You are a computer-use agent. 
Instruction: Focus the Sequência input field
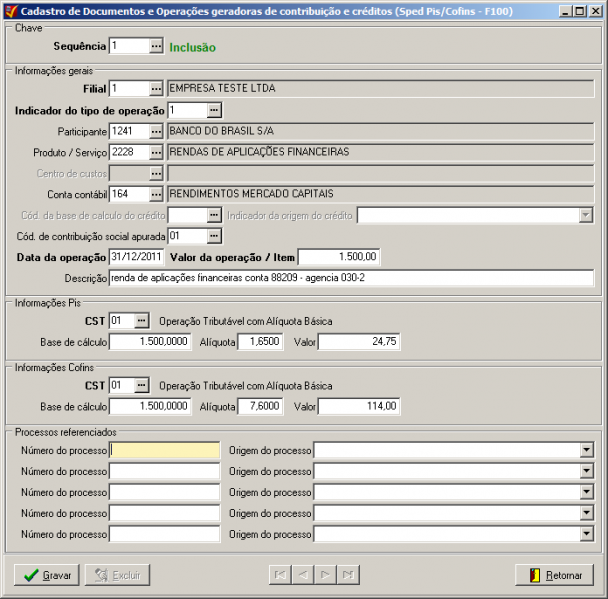point(130,47)
